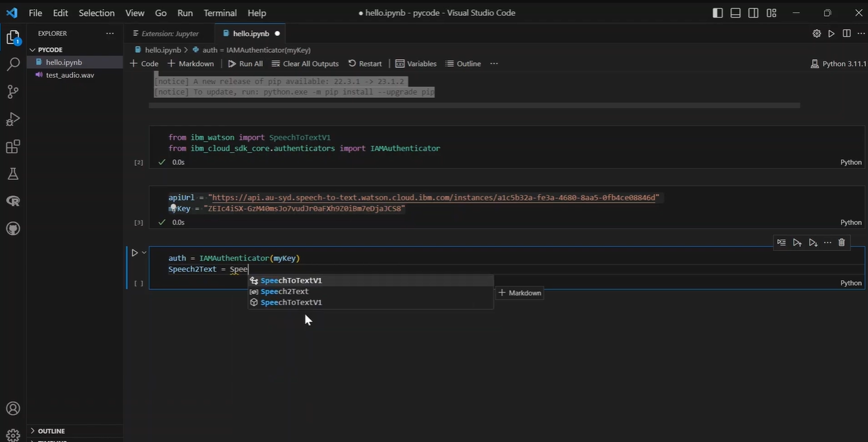Add a new Code cell from toolbar
The height and width of the screenshot is (442, 868).
pyautogui.click(x=144, y=63)
